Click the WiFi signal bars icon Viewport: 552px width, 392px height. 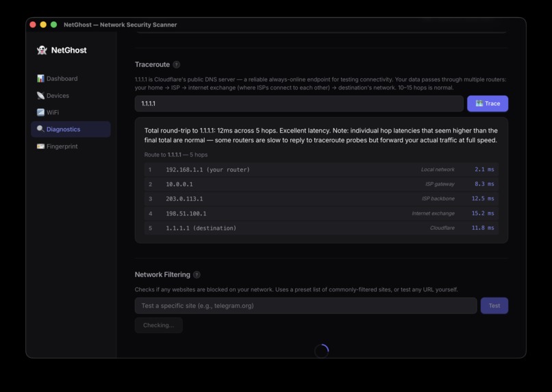pos(40,112)
